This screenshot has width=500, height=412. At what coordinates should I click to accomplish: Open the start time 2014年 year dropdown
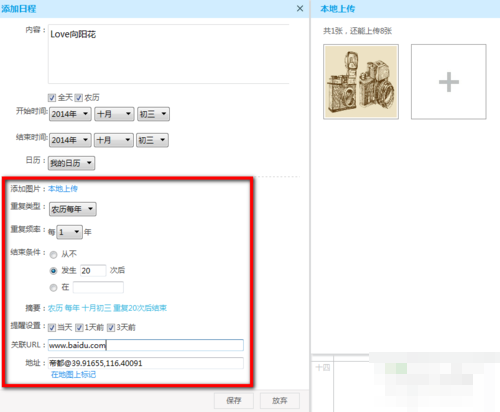point(70,114)
